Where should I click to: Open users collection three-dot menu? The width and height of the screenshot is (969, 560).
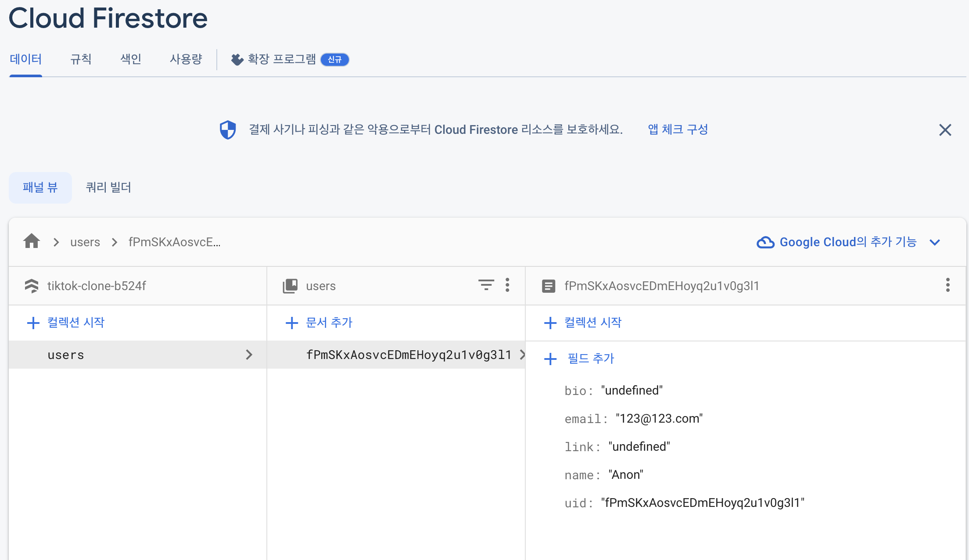tap(507, 285)
